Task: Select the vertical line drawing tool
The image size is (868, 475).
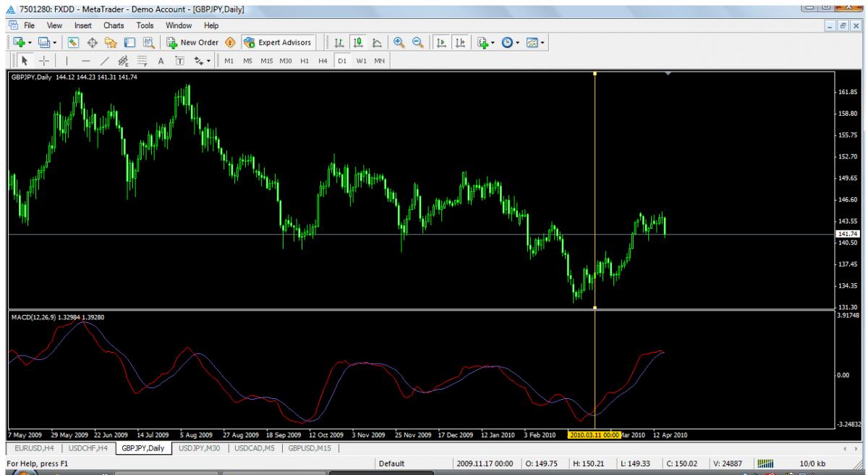Action: click(x=67, y=60)
